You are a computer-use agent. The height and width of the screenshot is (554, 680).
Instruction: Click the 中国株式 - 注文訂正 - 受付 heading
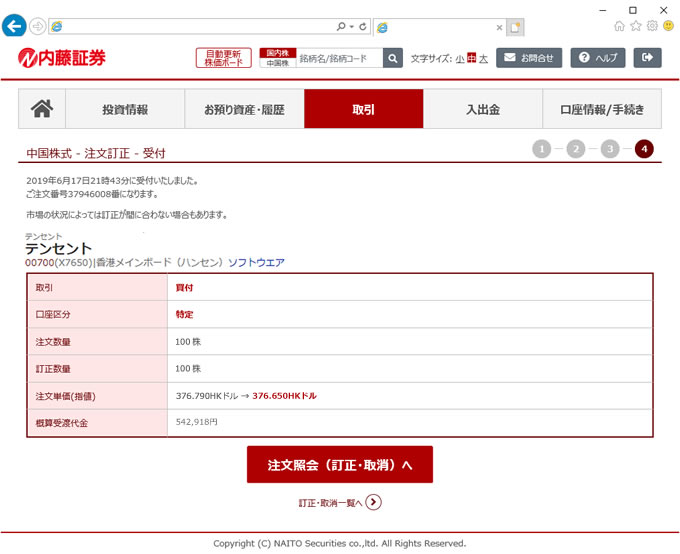pyautogui.click(x=96, y=153)
